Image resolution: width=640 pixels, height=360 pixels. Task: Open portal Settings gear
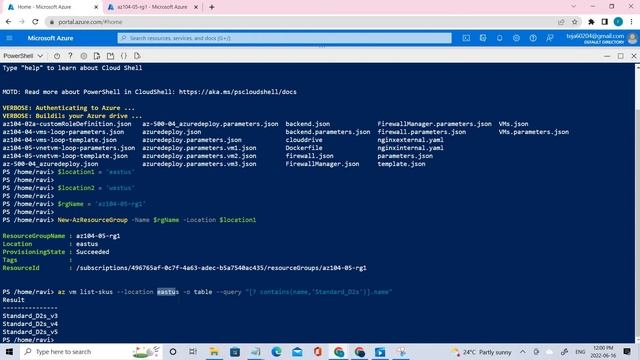(x=516, y=38)
